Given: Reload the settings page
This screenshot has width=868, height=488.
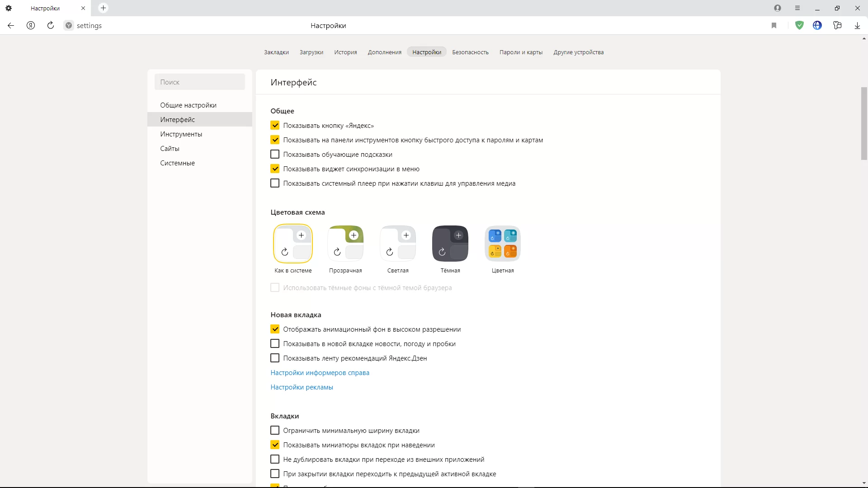Looking at the screenshot, I should (51, 26).
